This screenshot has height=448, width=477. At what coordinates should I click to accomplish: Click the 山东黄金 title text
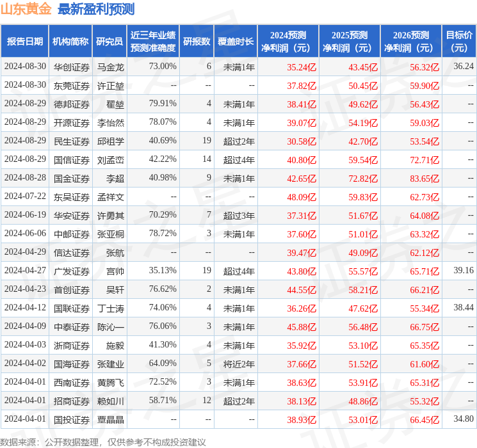pyautogui.click(x=26, y=9)
